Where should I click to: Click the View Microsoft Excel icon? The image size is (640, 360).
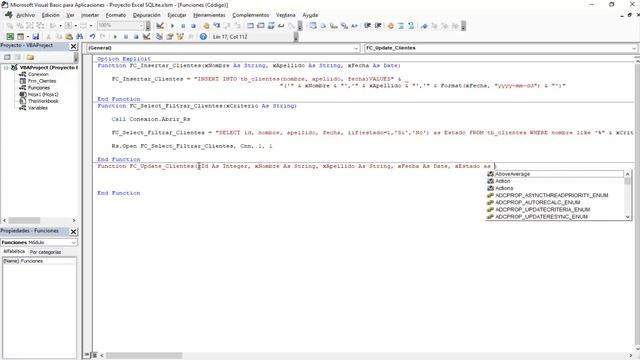point(10,37)
